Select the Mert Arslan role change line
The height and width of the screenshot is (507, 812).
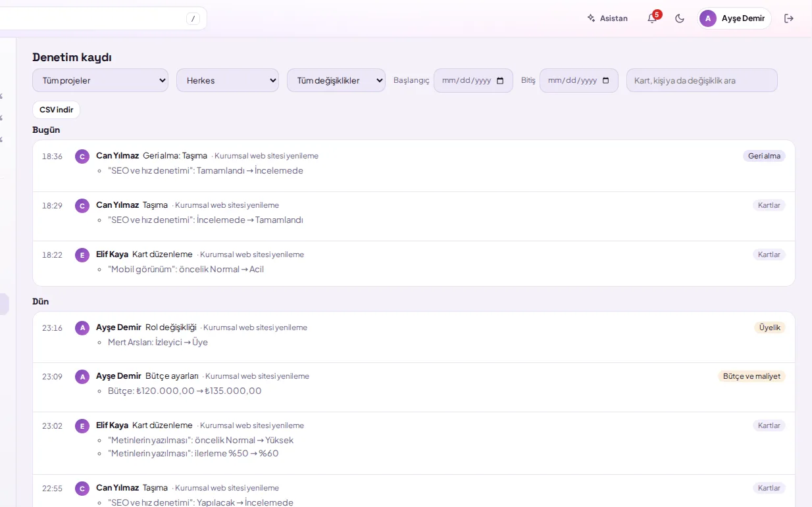coord(158,343)
